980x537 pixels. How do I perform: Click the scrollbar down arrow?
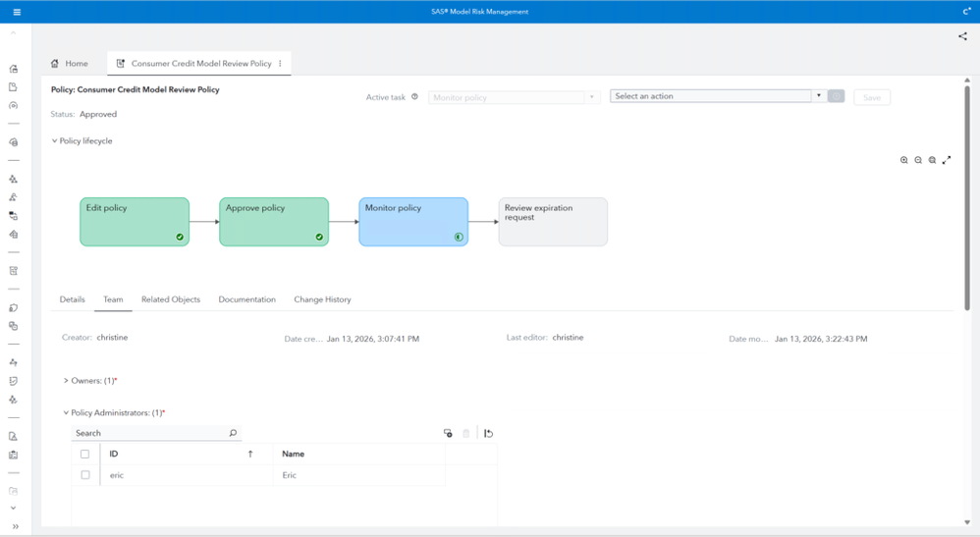(x=967, y=522)
